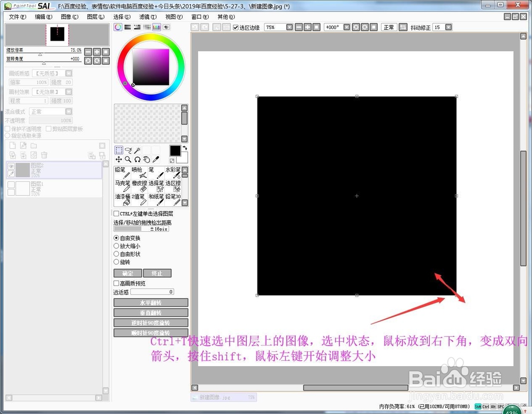Choose the 橡皮擦 eraser tool

click(x=139, y=186)
